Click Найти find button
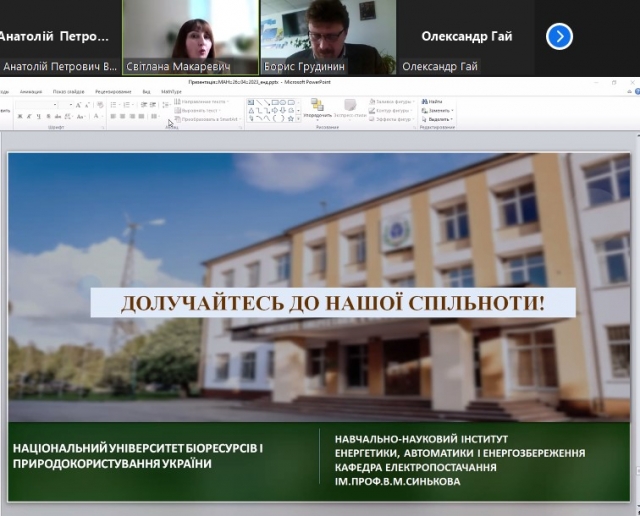This screenshot has height=516, width=640. click(432, 102)
